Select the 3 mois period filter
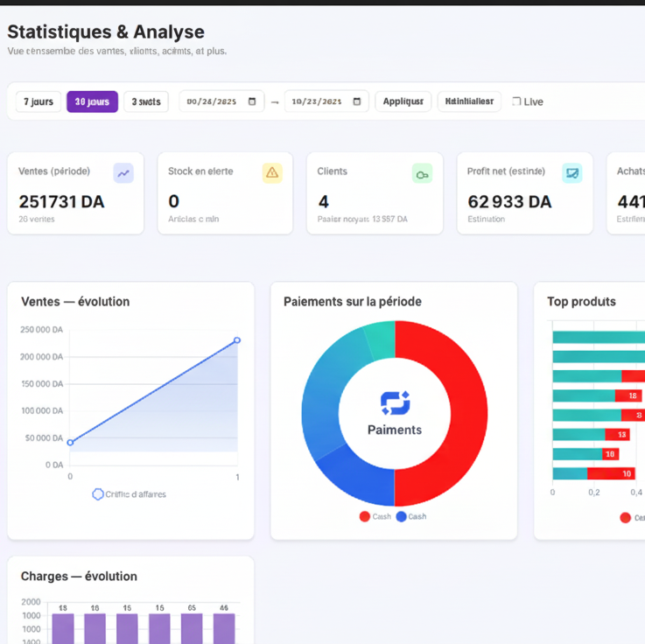 (146, 101)
